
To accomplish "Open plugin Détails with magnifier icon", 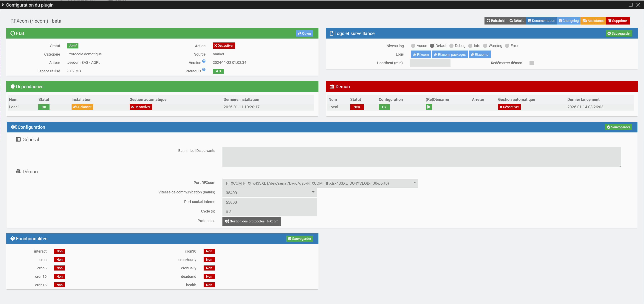I will click(x=516, y=21).
